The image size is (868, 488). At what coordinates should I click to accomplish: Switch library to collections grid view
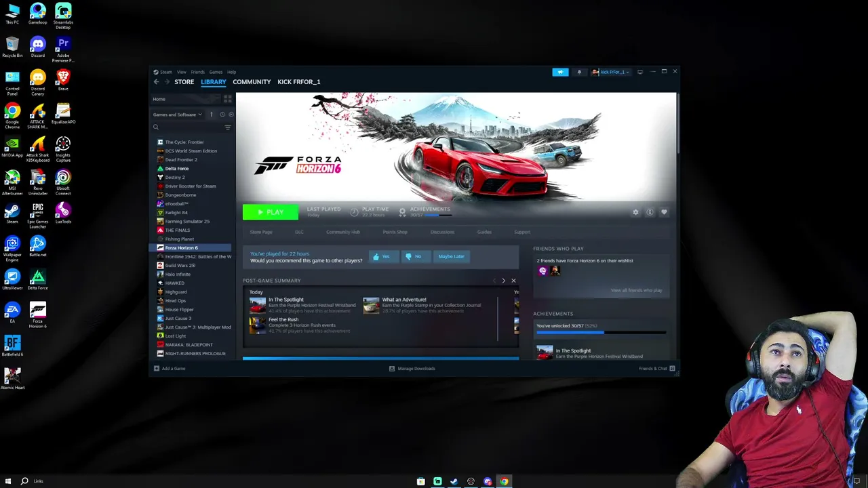(x=227, y=99)
